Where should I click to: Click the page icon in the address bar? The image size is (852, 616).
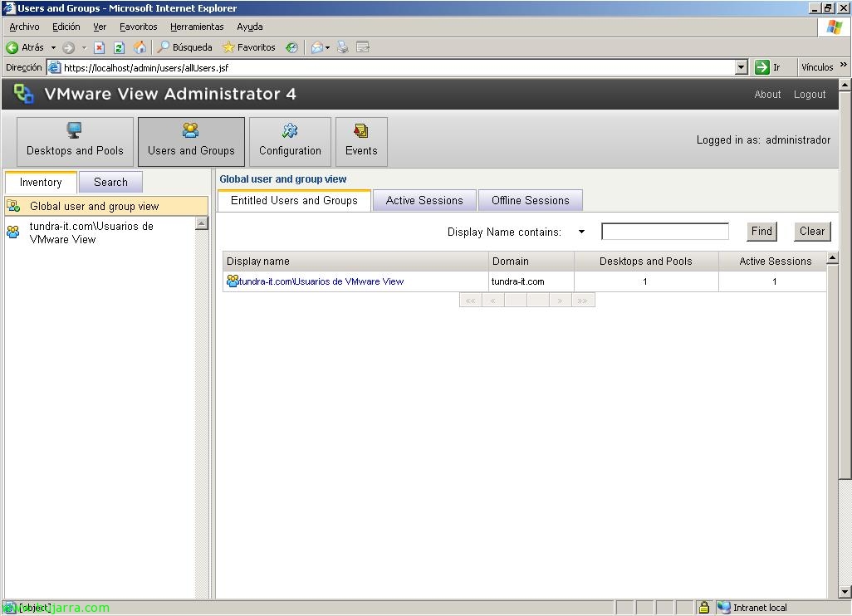[54, 68]
